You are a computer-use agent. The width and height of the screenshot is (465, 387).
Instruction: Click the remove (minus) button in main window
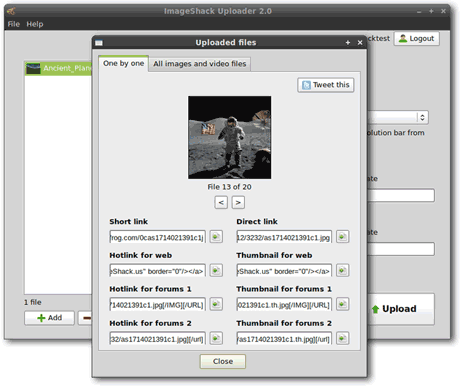click(x=86, y=318)
